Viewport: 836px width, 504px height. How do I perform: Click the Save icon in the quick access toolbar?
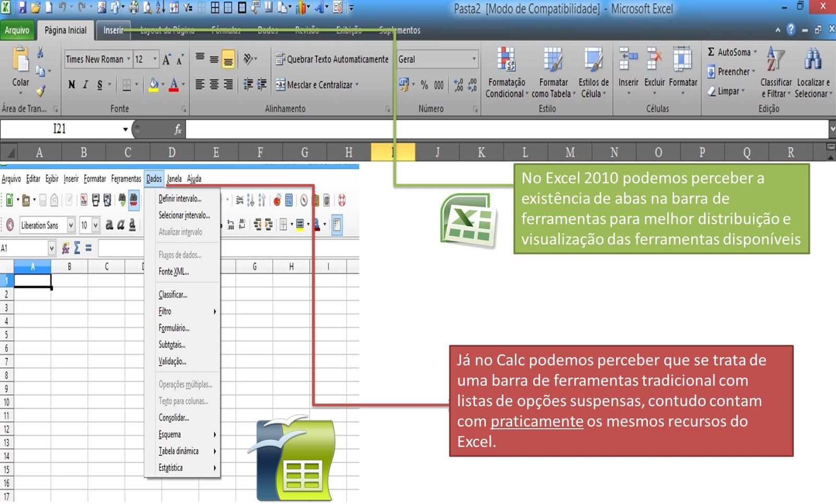pyautogui.click(x=21, y=6)
